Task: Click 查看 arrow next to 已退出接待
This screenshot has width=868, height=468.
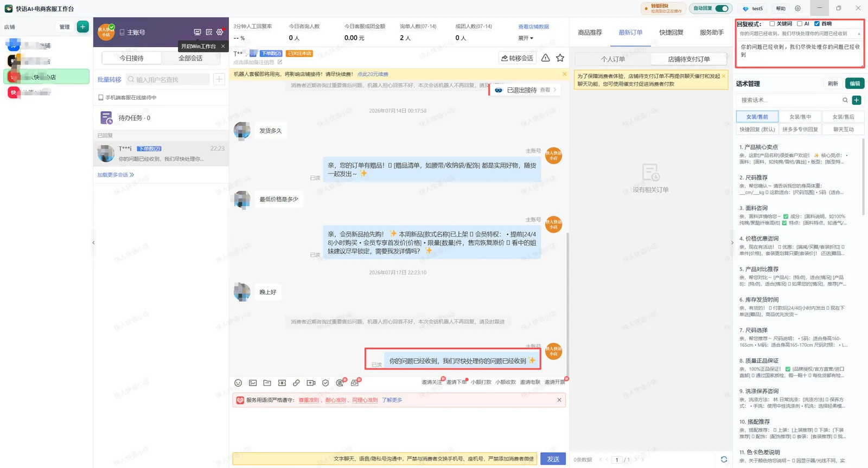Action: (548, 90)
